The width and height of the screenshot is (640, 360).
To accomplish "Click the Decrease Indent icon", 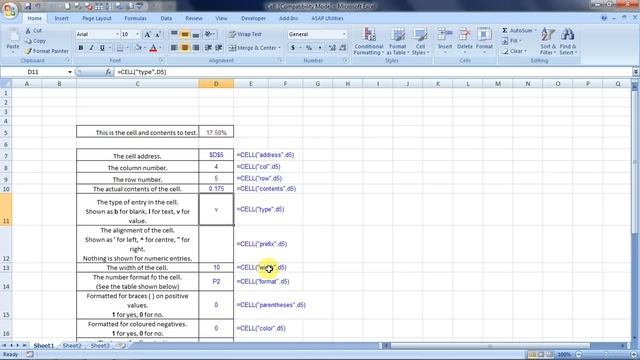I will [209, 48].
